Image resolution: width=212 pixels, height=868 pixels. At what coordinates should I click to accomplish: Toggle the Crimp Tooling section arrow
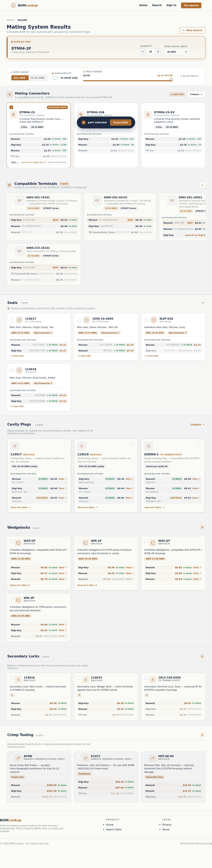[x=202, y=735]
